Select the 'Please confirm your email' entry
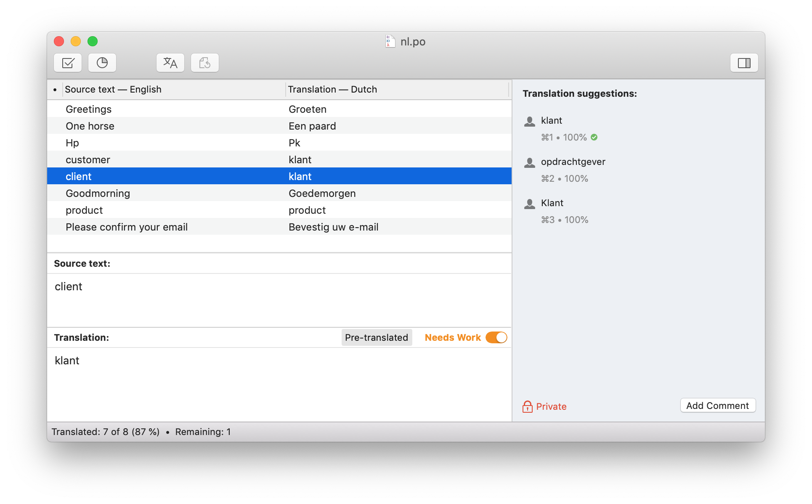Screen dimensions: 812x504 click(x=126, y=227)
